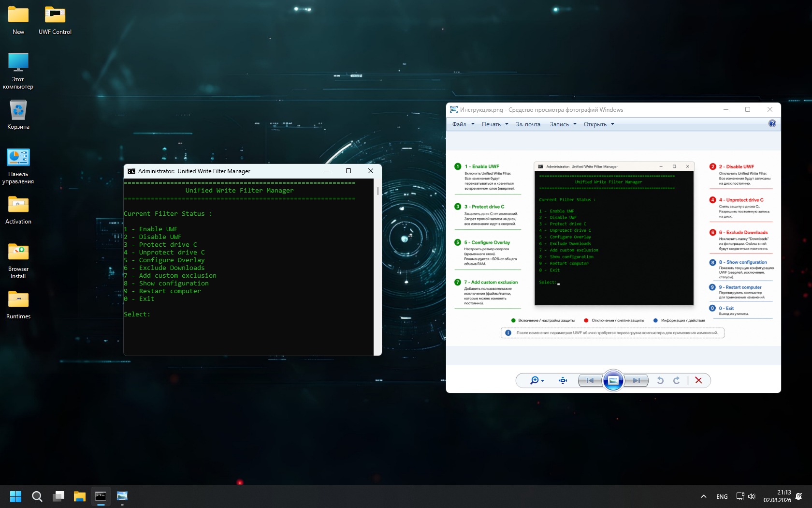Screen dimensions: 812x508
Task: Select the Панель управления desktop icon
Action: (x=18, y=166)
